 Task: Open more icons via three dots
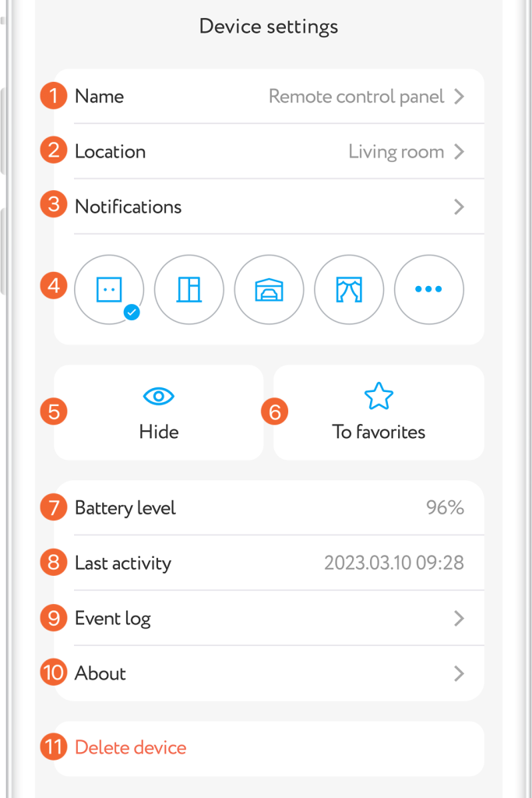point(428,289)
